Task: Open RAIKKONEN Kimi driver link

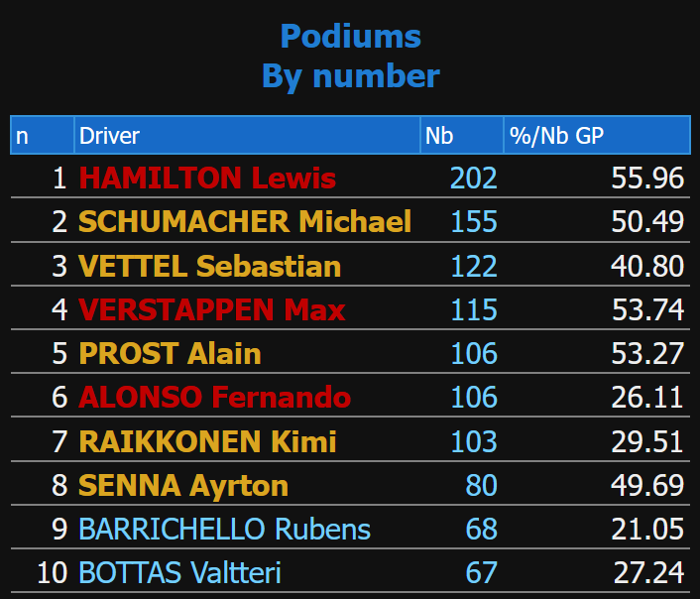Action: click(x=207, y=441)
